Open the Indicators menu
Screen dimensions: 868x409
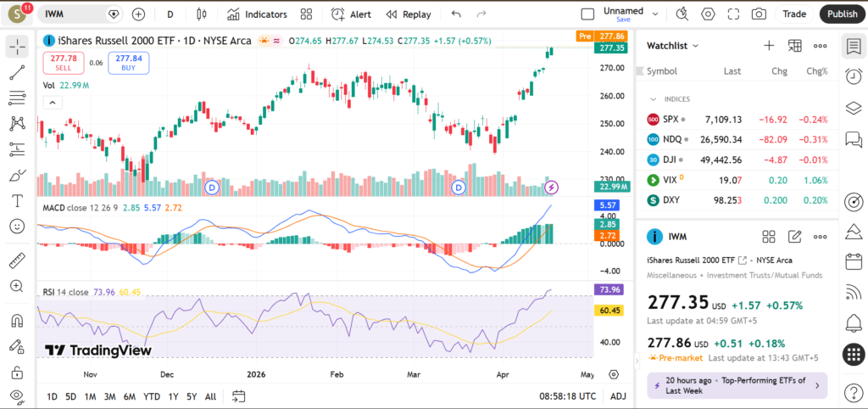(257, 14)
